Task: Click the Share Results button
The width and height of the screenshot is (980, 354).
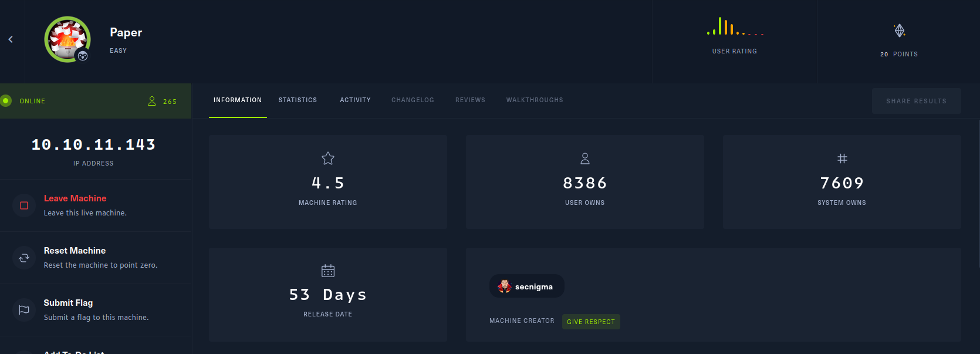Action: pos(916,101)
